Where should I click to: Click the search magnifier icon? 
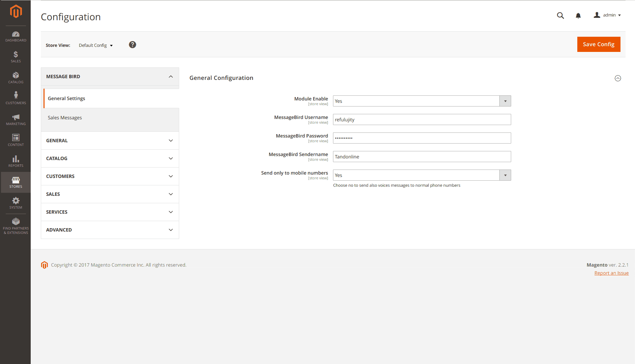tap(560, 16)
